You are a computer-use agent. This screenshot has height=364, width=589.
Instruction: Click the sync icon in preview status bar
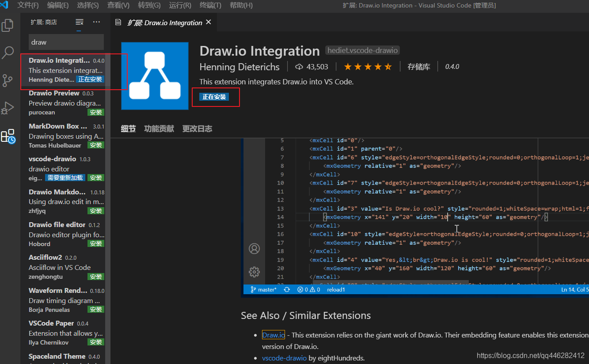click(287, 289)
